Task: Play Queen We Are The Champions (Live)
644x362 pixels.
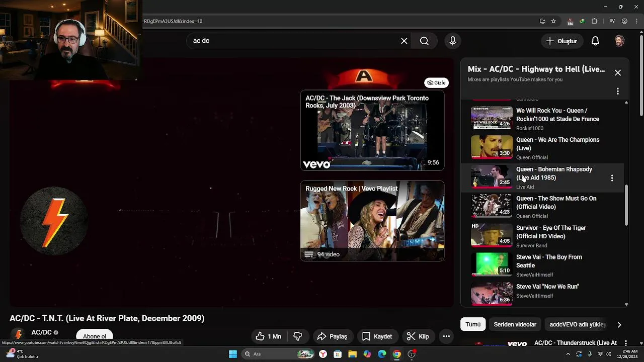Action: coord(542,148)
